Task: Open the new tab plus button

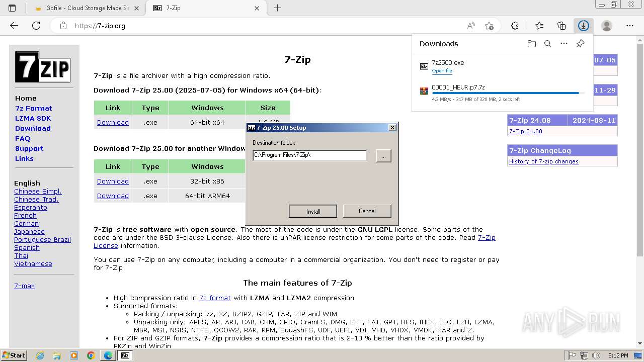Action: coord(277,8)
